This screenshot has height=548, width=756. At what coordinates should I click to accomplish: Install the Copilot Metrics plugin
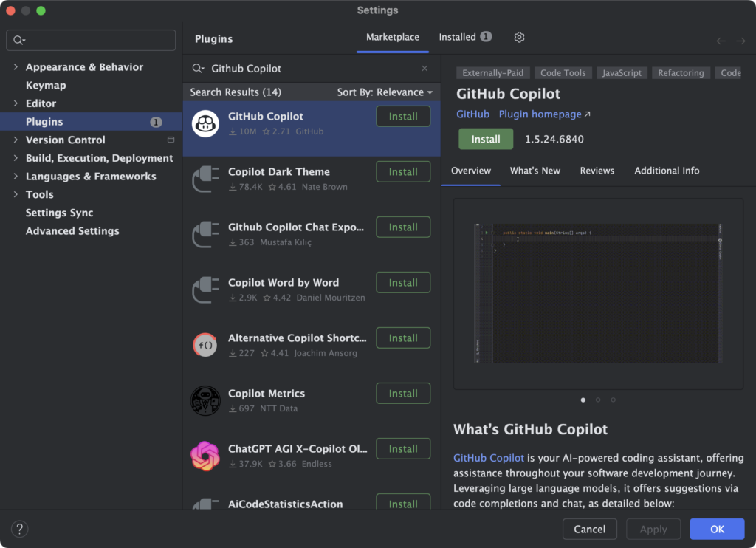pos(403,394)
